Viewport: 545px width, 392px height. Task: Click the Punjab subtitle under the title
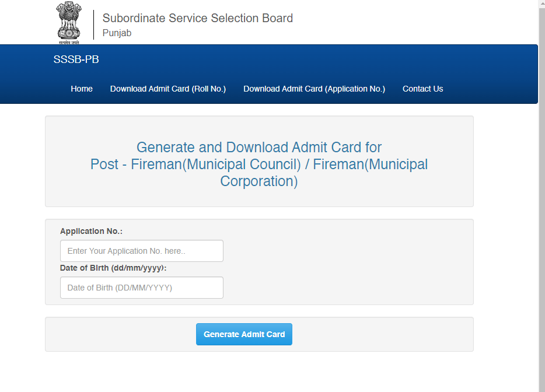pos(117,33)
